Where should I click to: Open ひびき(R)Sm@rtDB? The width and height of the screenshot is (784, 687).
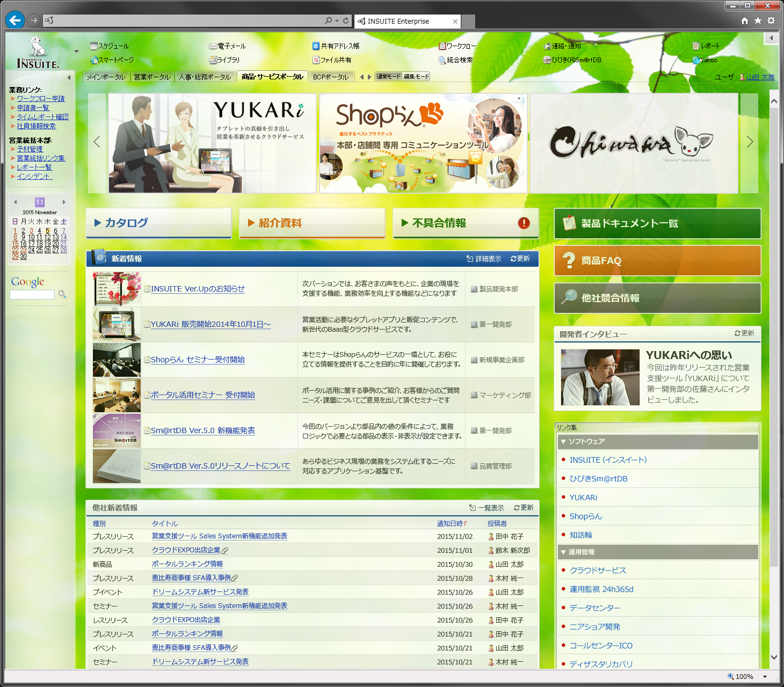(x=572, y=60)
